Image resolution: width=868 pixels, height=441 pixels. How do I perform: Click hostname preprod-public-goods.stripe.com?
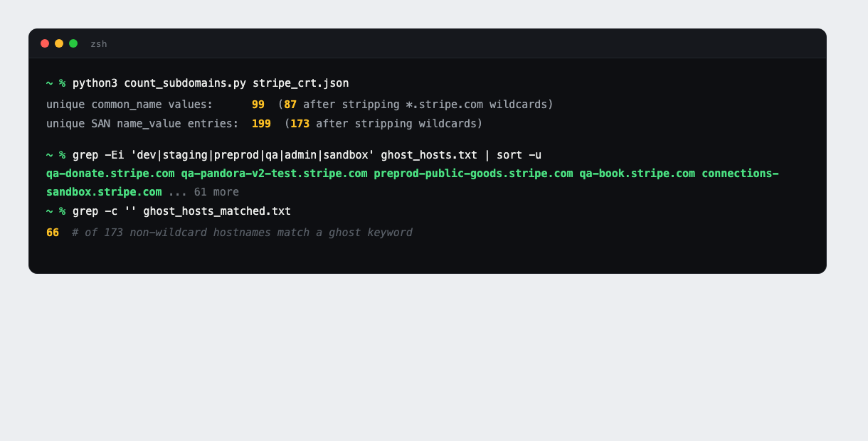[473, 174]
